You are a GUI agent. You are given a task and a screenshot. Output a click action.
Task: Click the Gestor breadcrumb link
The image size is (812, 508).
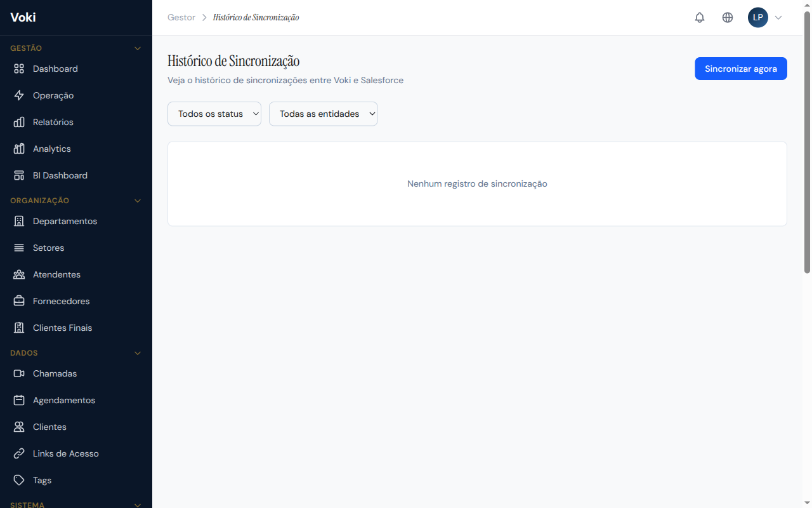181,17
